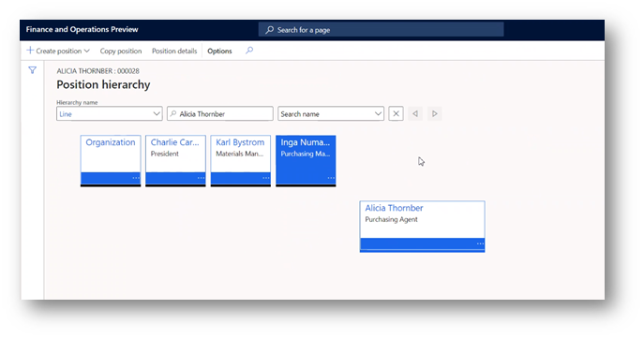The image size is (644, 339).
Task: Click the magnifier icon in action bar
Action: 249,51
